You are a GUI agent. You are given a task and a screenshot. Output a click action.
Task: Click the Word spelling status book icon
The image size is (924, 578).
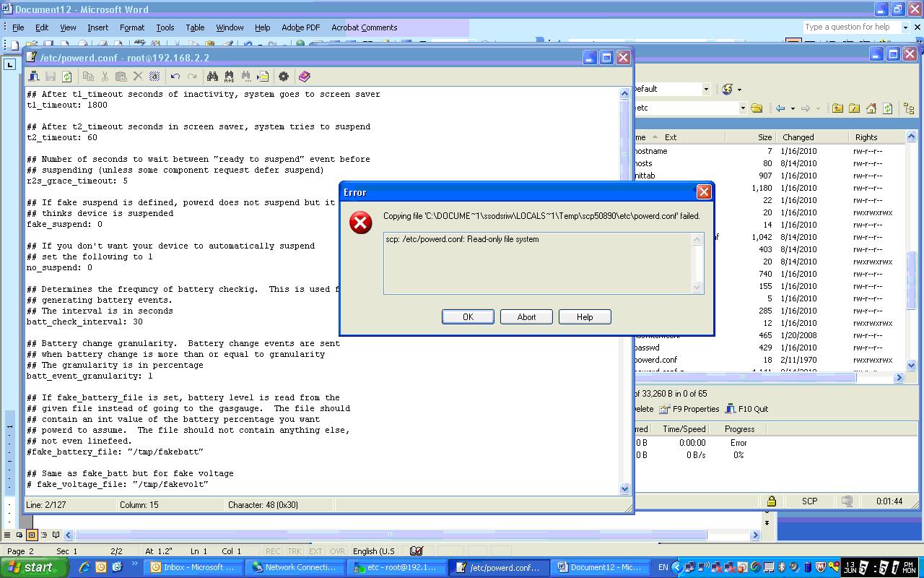[416, 551]
